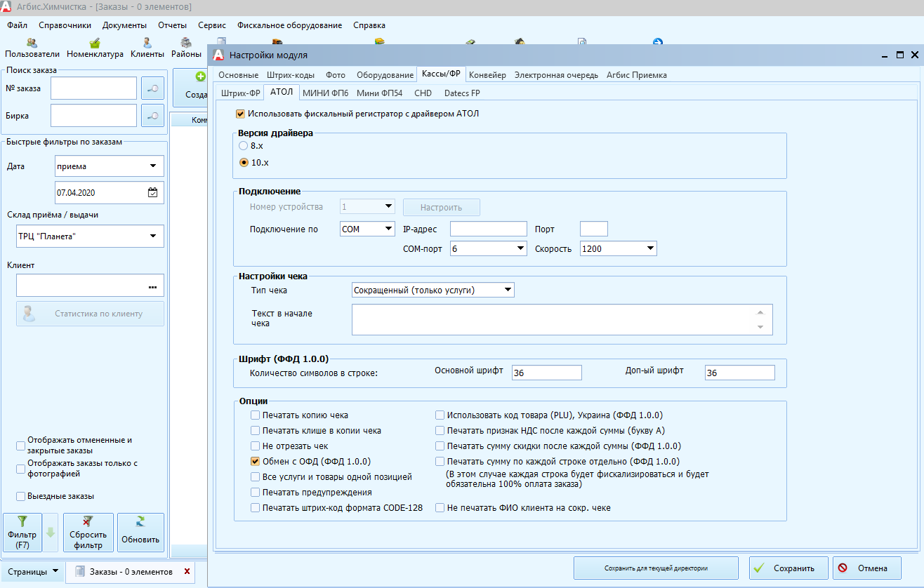Toggle Отображать отмененные и закрытые заказы
924x588 pixels.
[x=20, y=446]
